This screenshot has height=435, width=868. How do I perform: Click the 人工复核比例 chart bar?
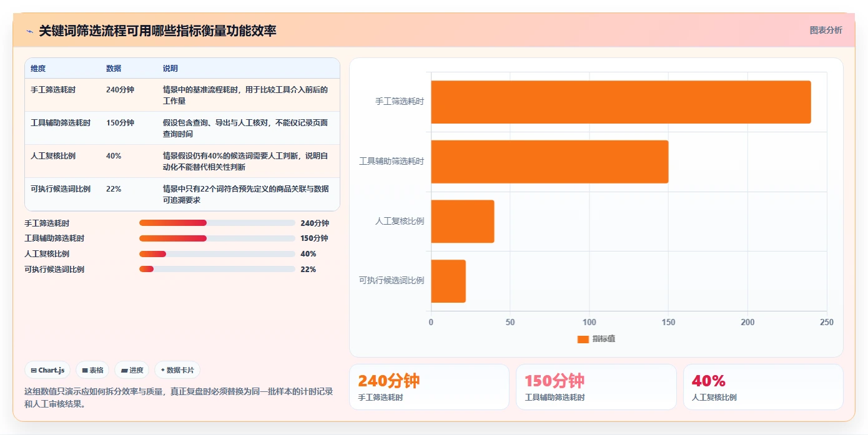coord(463,222)
